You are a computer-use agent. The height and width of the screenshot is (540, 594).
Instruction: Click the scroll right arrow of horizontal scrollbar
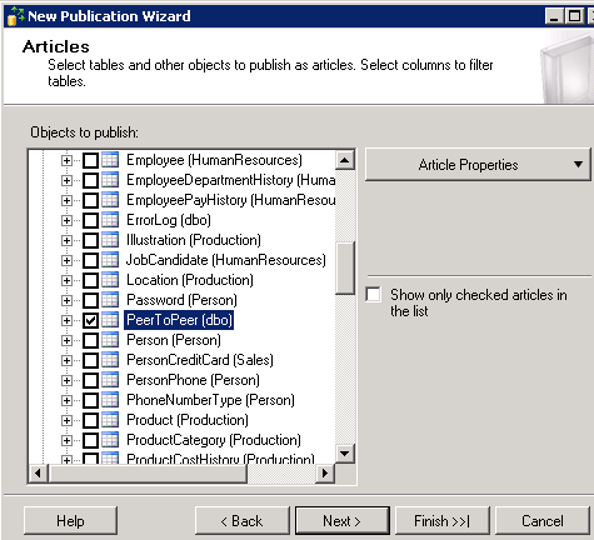point(325,473)
